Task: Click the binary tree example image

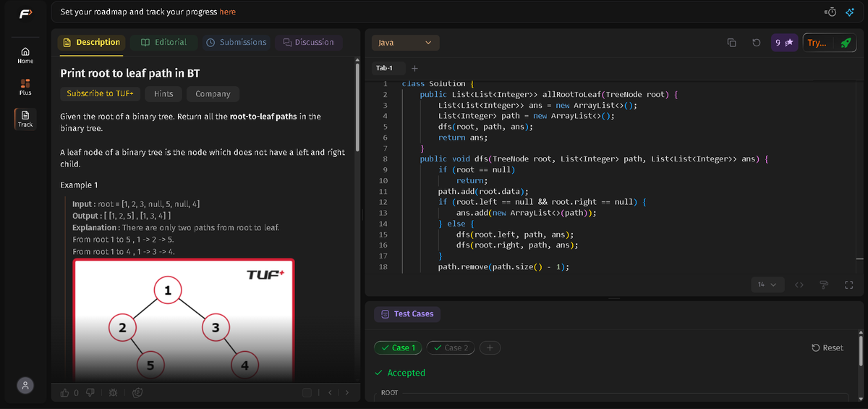Action: (x=184, y=319)
